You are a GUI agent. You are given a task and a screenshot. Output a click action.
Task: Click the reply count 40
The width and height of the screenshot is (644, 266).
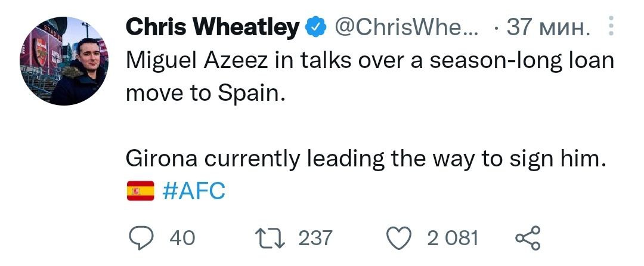click(182, 239)
